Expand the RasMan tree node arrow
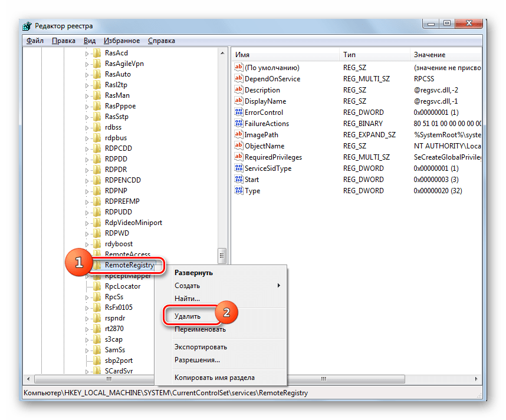506x420 pixels. coord(87,95)
